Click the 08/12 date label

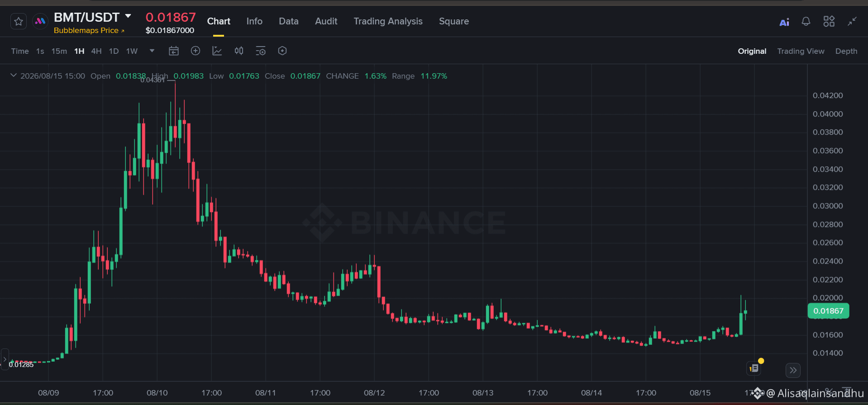click(374, 393)
